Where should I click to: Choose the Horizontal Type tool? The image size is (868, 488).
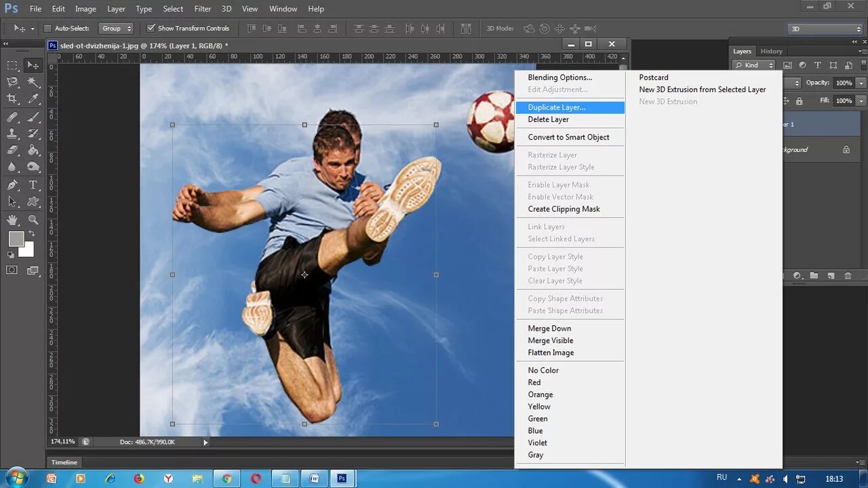coord(33,185)
